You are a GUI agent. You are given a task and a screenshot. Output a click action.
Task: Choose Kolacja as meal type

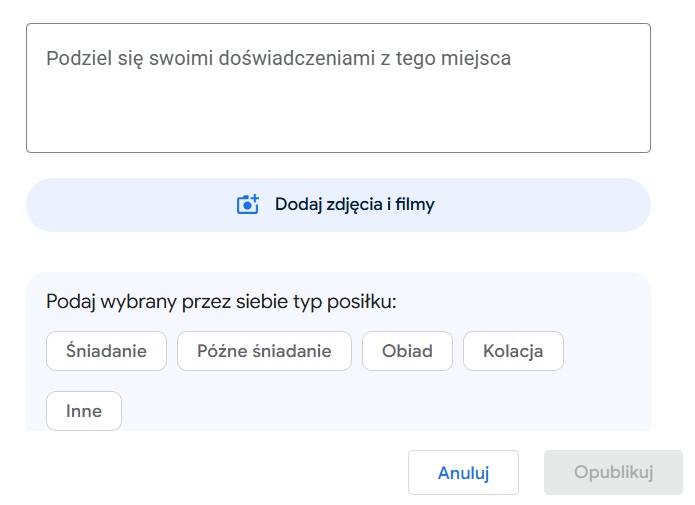click(x=513, y=351)
